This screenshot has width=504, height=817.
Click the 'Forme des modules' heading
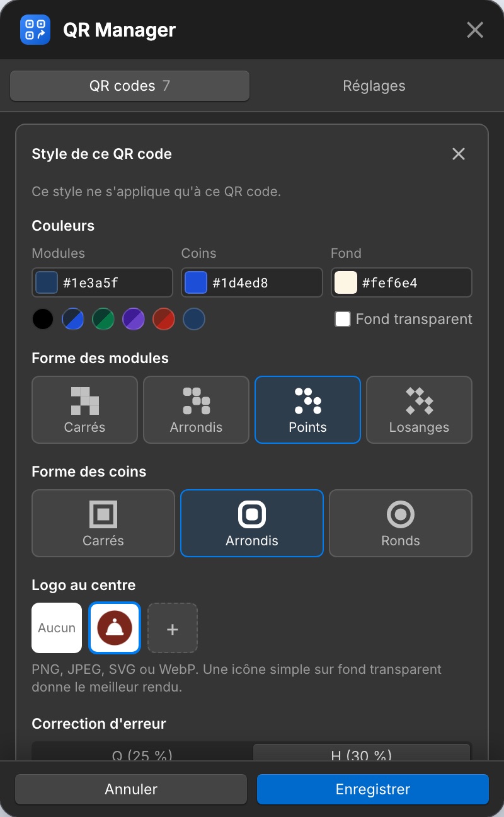100,358
